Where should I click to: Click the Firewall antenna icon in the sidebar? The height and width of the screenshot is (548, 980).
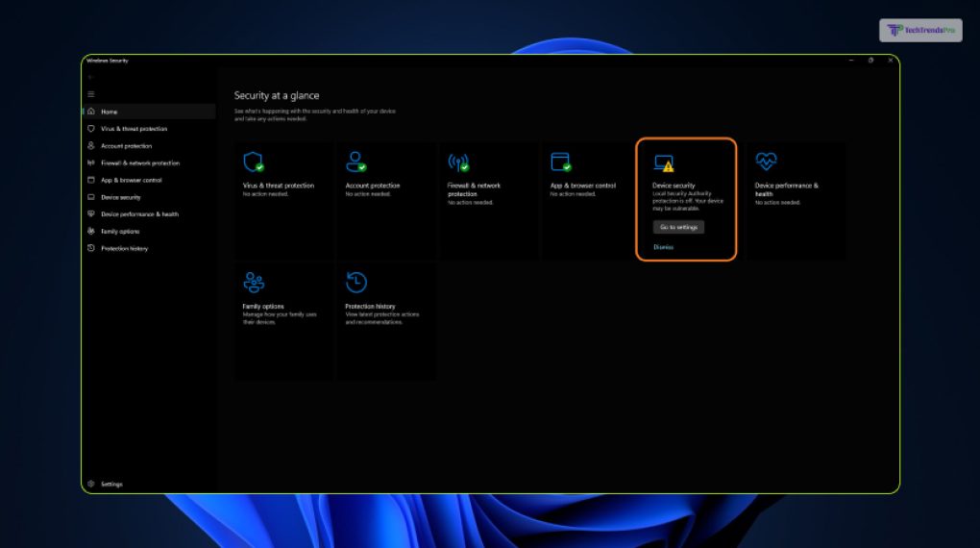coord(91,162)
